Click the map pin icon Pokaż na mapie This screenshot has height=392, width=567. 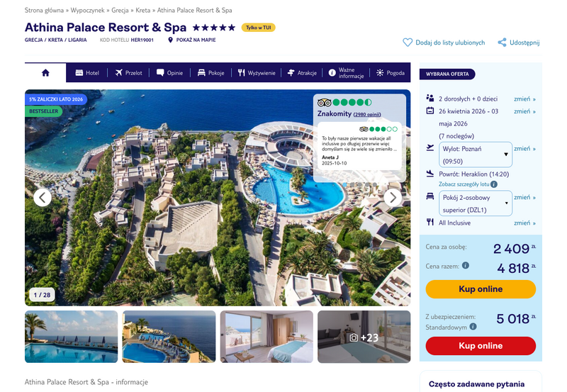(170, 40)
